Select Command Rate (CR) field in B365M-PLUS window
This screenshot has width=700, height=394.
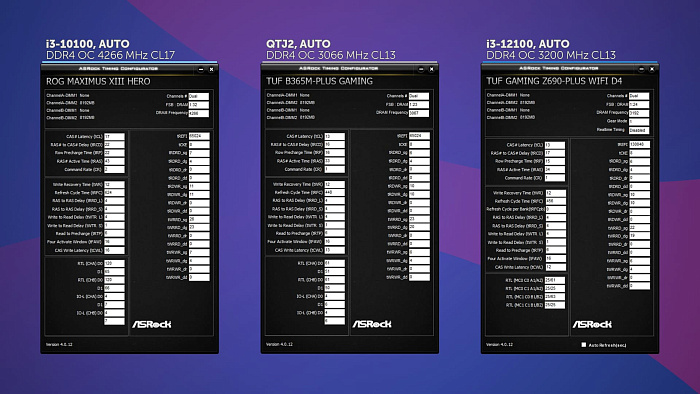334,169
